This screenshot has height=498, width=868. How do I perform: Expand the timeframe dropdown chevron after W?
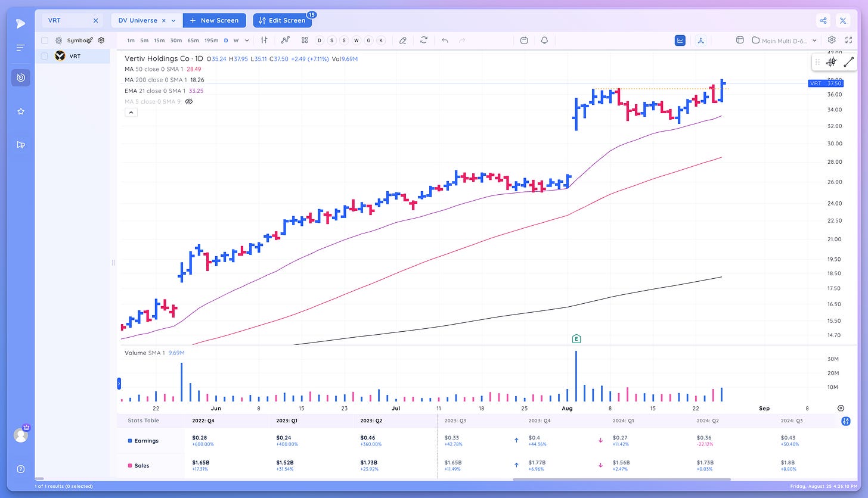click(x=247, y=41)
